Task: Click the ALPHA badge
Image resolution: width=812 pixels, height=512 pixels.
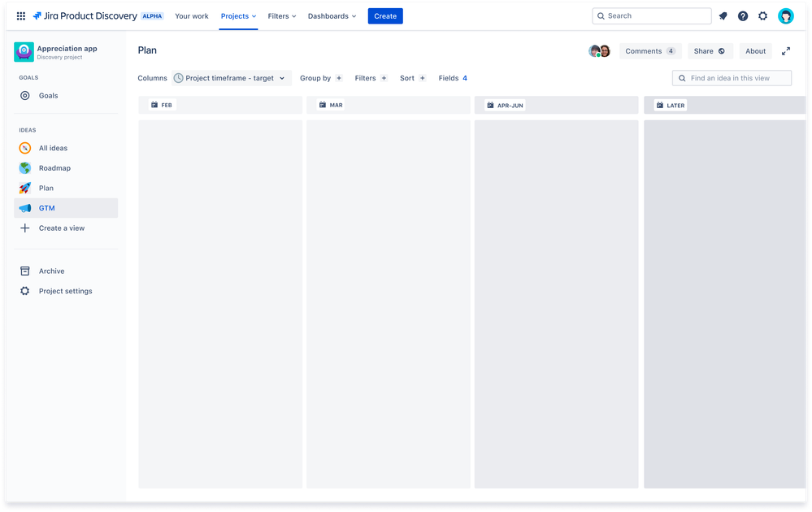Action: click(152, 16)
